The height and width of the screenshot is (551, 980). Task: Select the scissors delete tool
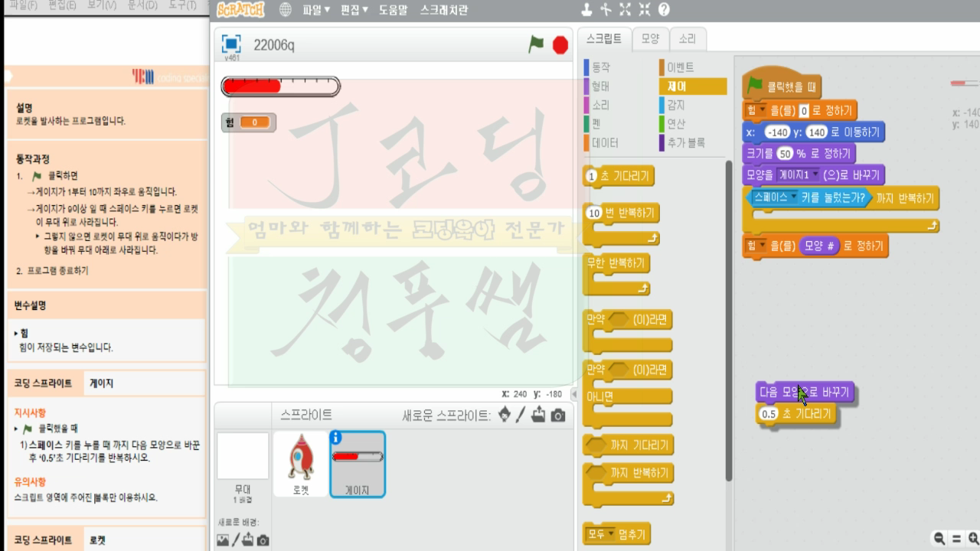click(x=606, y=10)
